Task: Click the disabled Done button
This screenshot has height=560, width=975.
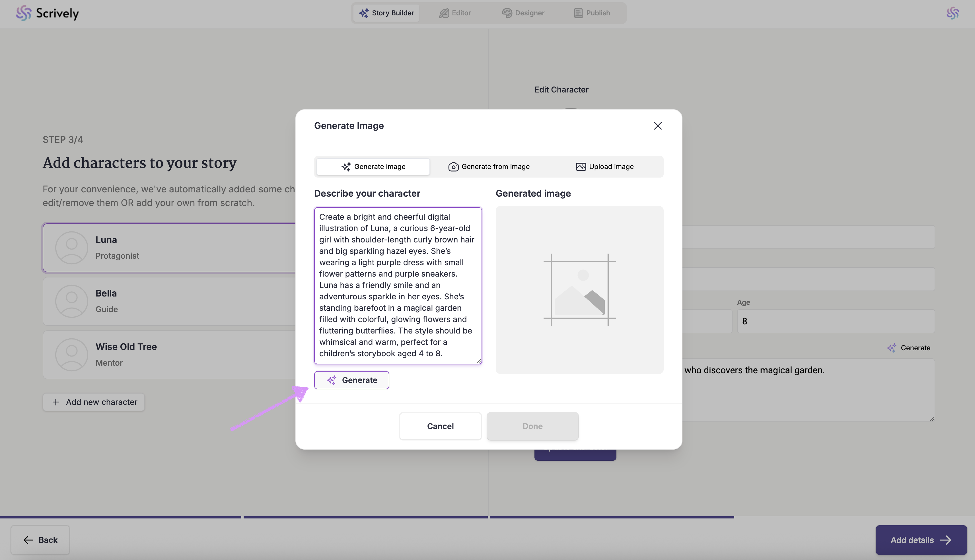Action: tap(532, 426)
